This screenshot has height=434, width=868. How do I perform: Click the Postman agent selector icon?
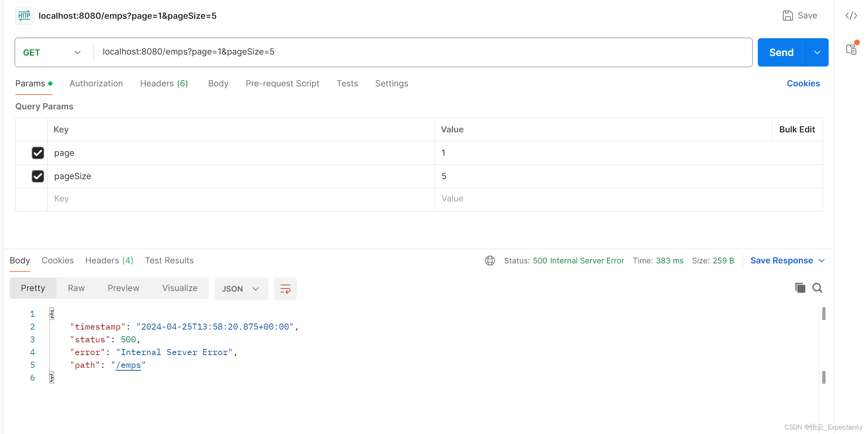point(852,49)
